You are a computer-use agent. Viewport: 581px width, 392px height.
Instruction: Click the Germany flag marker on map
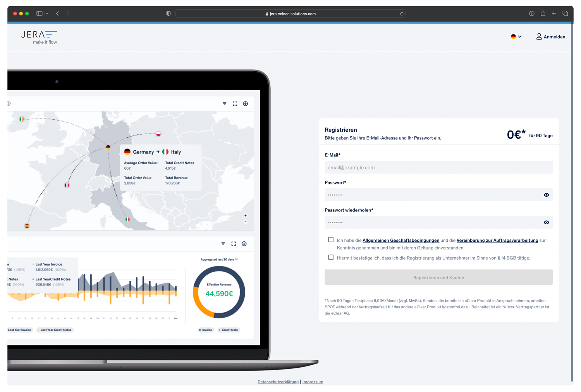(108, 147)
